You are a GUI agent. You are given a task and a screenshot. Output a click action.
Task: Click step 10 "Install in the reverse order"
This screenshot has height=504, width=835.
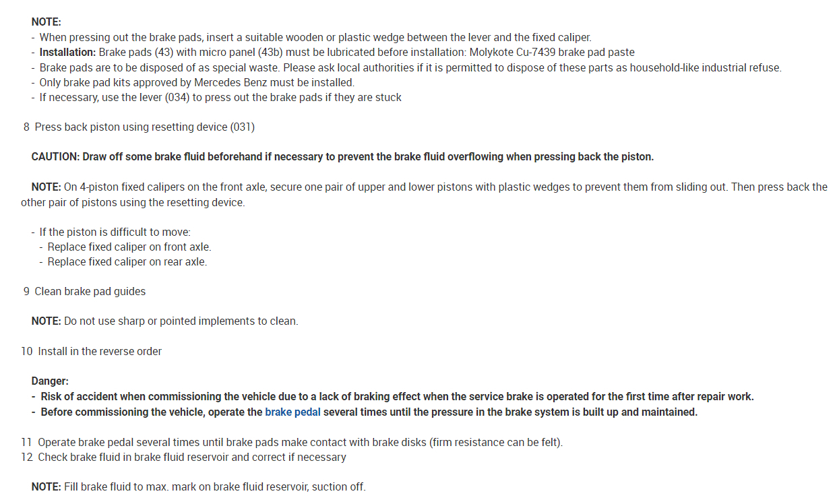(99, 351)
